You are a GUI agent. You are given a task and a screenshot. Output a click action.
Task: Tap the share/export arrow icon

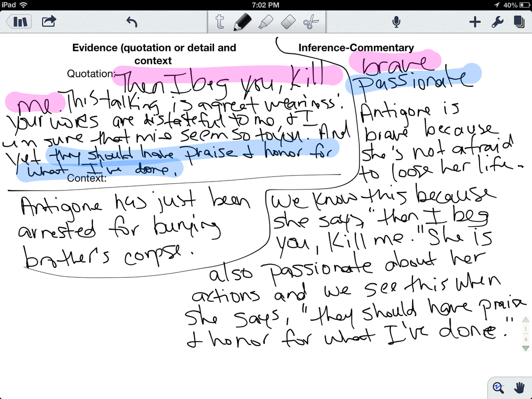49,21
